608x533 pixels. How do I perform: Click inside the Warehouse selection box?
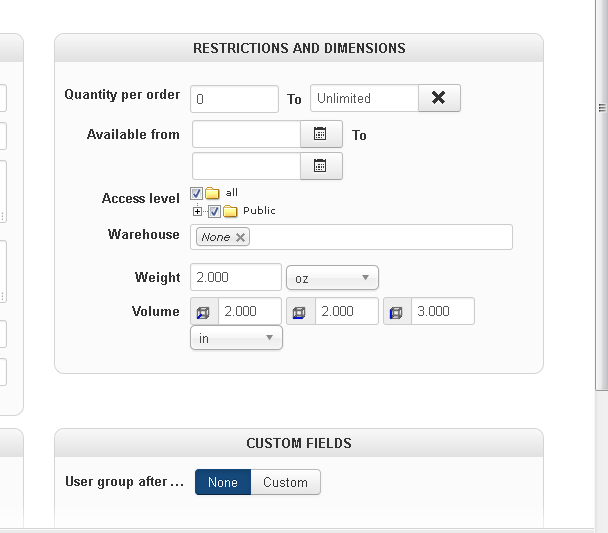(x=380, y=237)
